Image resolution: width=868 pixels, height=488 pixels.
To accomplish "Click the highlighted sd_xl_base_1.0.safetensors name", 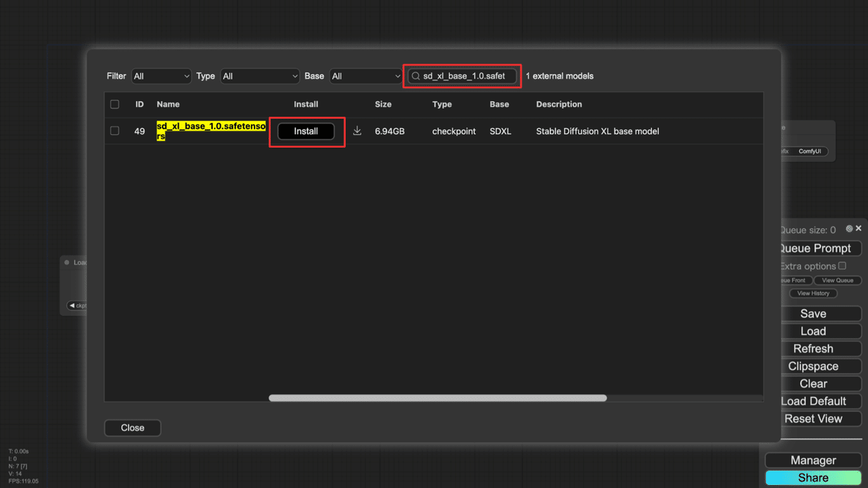I will (x=211, y=131).
